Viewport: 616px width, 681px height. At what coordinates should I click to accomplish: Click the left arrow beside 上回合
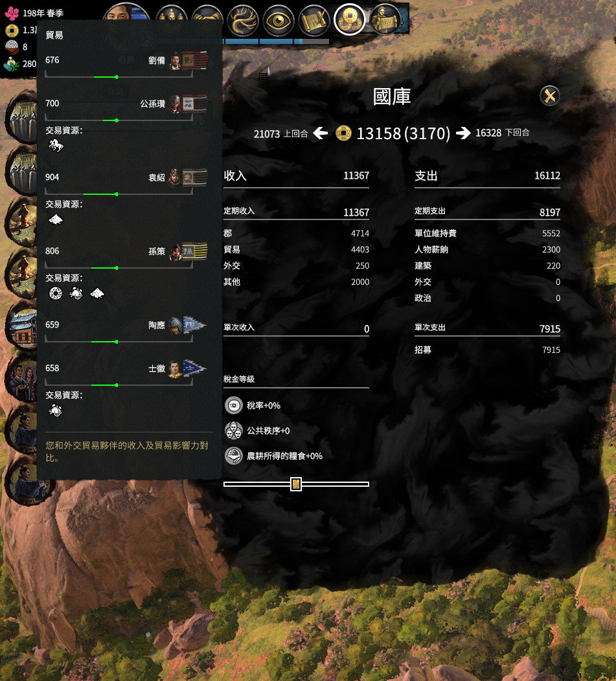tap(321, 133)
